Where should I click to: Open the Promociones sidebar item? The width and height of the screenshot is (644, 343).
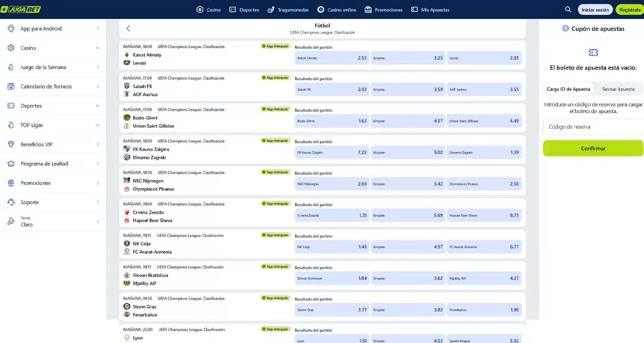[x=53, y=183]
